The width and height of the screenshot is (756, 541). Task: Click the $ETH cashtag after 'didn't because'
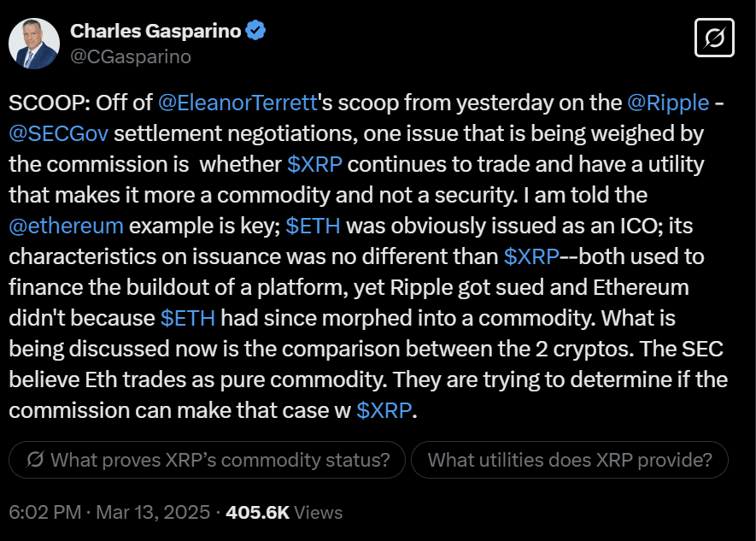click(x=188, y=318)
